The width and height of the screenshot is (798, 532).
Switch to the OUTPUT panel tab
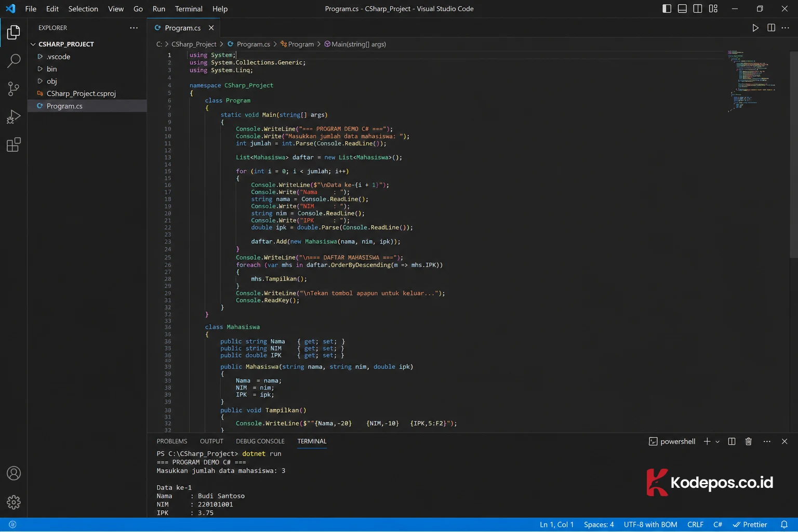pos(211,442)
